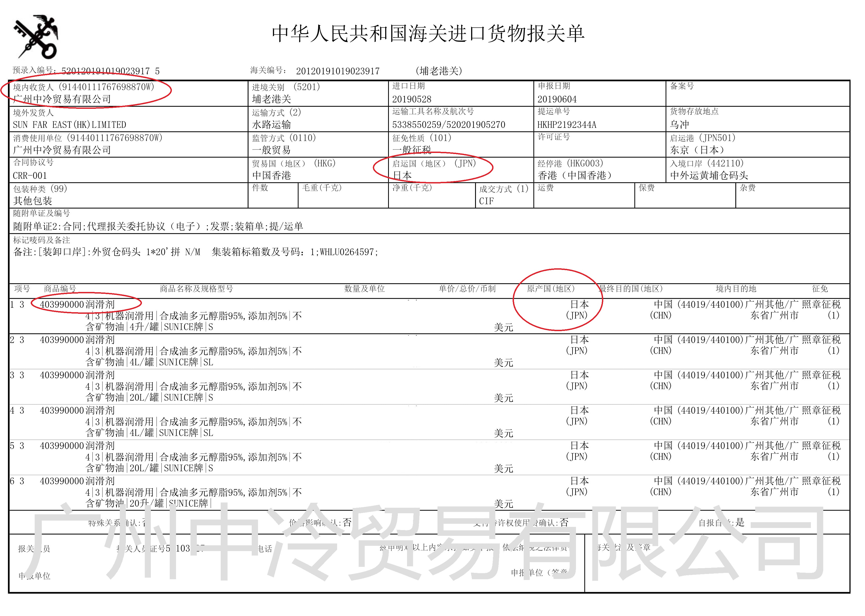Click the 境内目的地 column header

tap(736, 289)
